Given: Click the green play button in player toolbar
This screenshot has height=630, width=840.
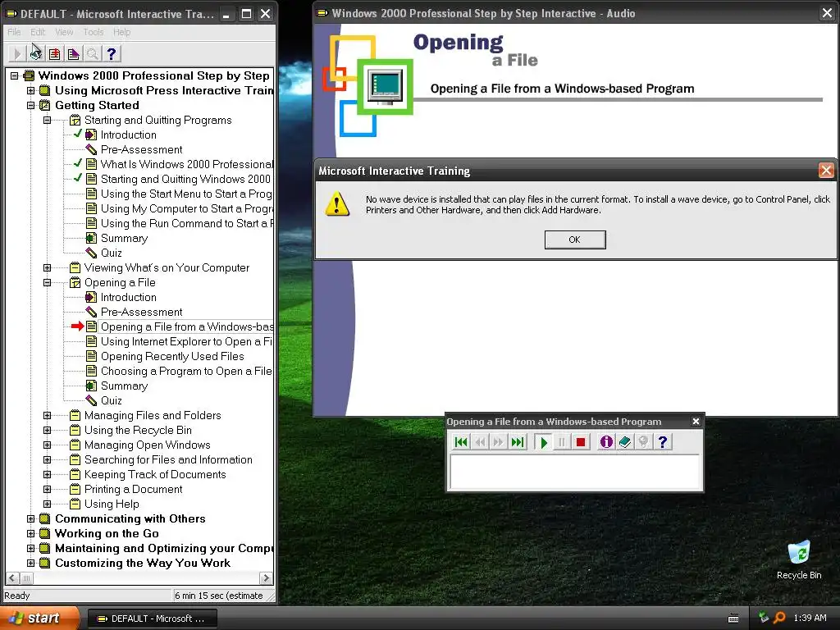Looking at the screenshot, I should (543, 442).
